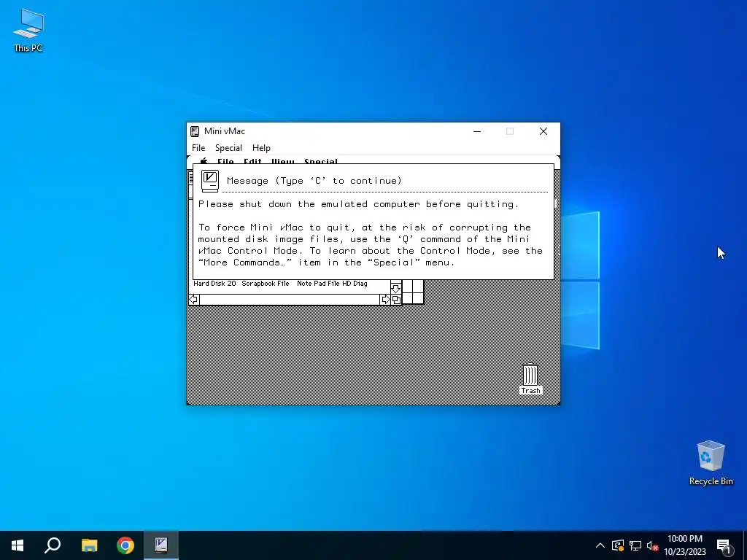Click the Mini vMac title bar icon
This screenshot has width=747, height=560.
(194, 131)
